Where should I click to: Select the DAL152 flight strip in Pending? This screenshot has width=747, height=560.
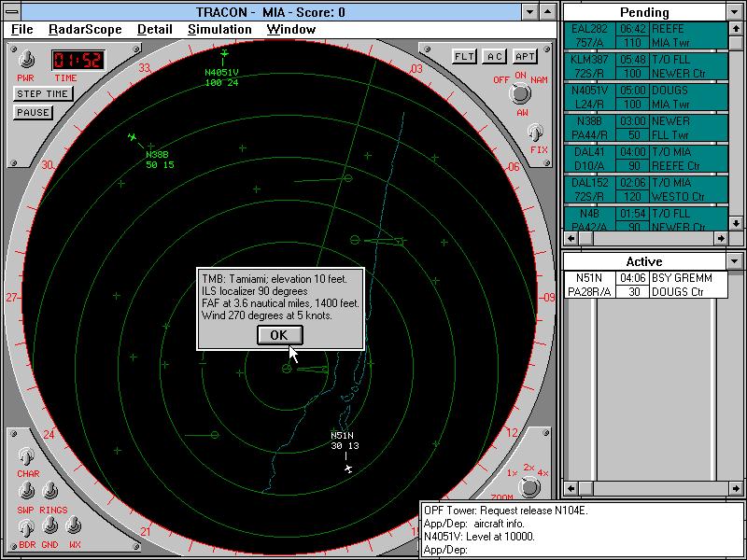tap(646, 189)
